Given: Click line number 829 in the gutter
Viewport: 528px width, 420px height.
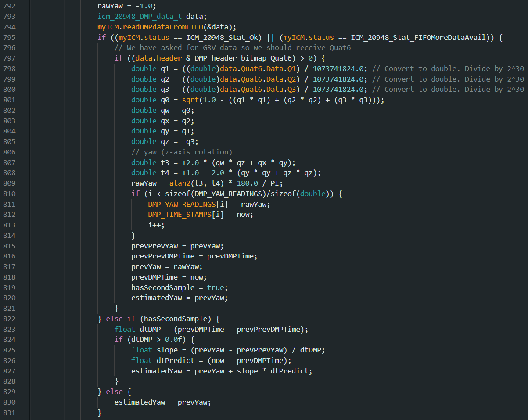Looking at the screenshot, I should [x=9, y=391].
